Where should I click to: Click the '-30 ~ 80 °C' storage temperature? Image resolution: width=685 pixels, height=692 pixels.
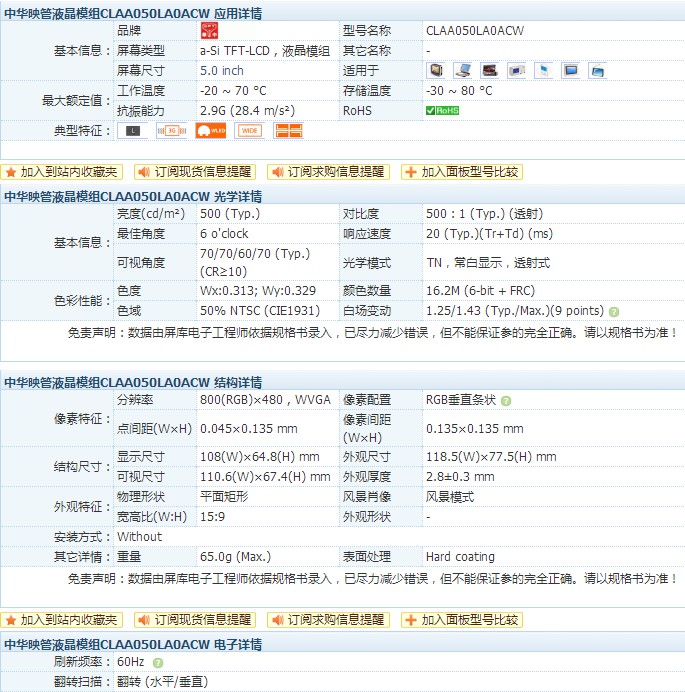(459, 90)
